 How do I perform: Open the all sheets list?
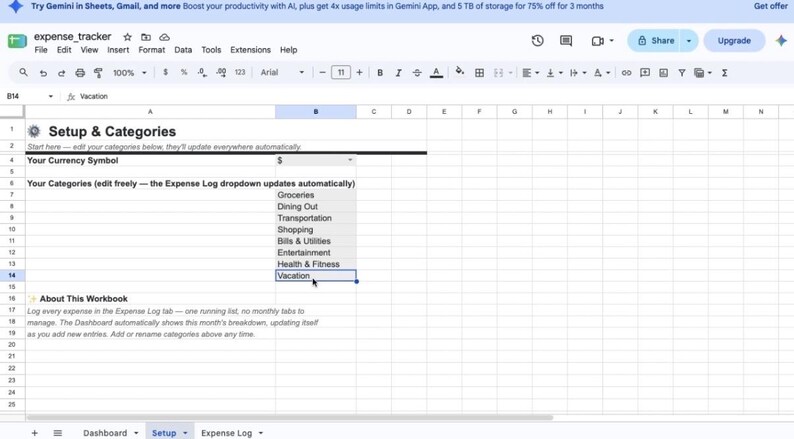click(58, 433)
